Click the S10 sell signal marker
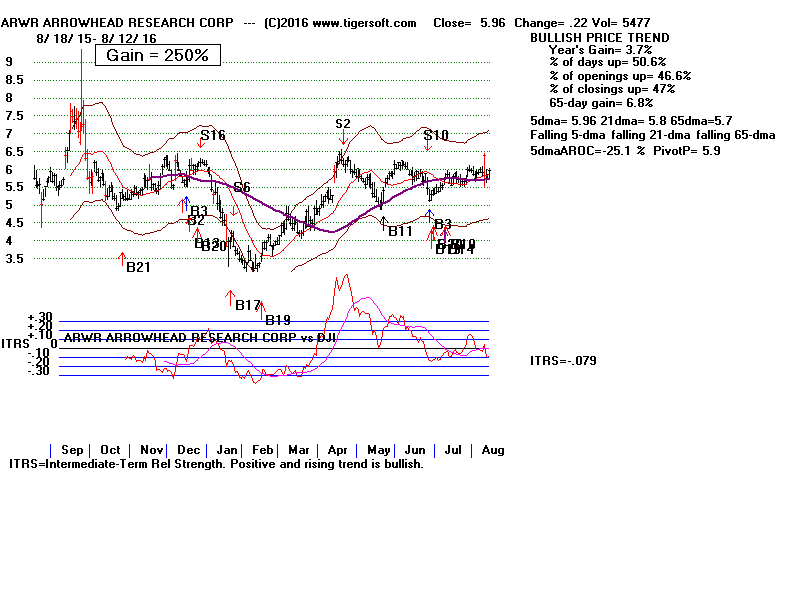 436,135
